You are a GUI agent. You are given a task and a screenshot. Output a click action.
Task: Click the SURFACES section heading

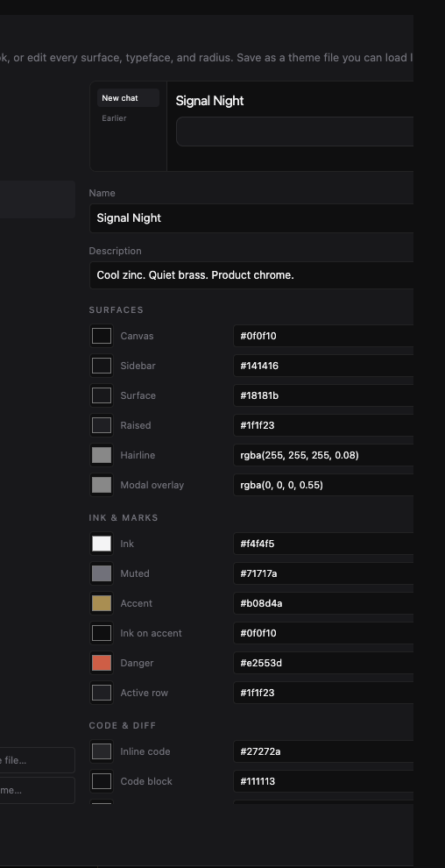[117, 310]
